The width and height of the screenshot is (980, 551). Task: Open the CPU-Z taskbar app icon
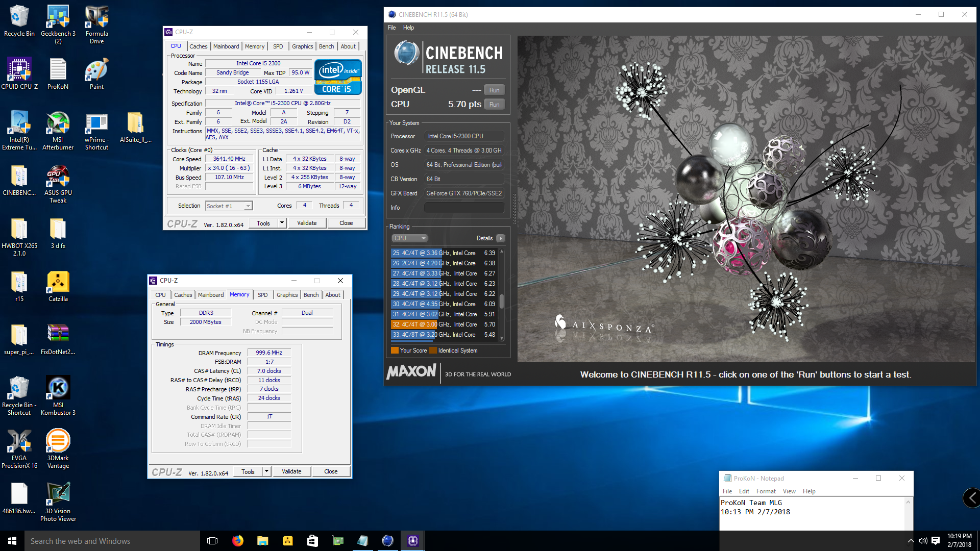tap(413, 541)
